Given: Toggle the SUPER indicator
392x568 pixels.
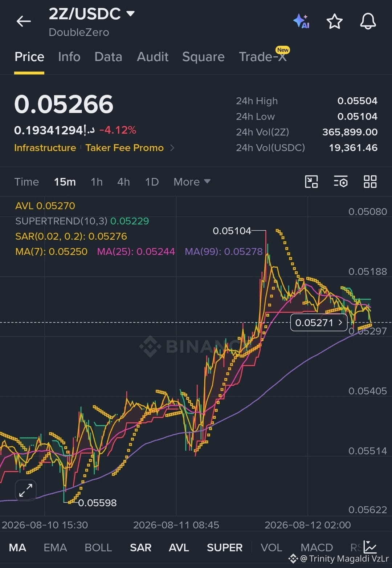Looking at the screenshot, I should pyautogui.click(x=225, y=547).
